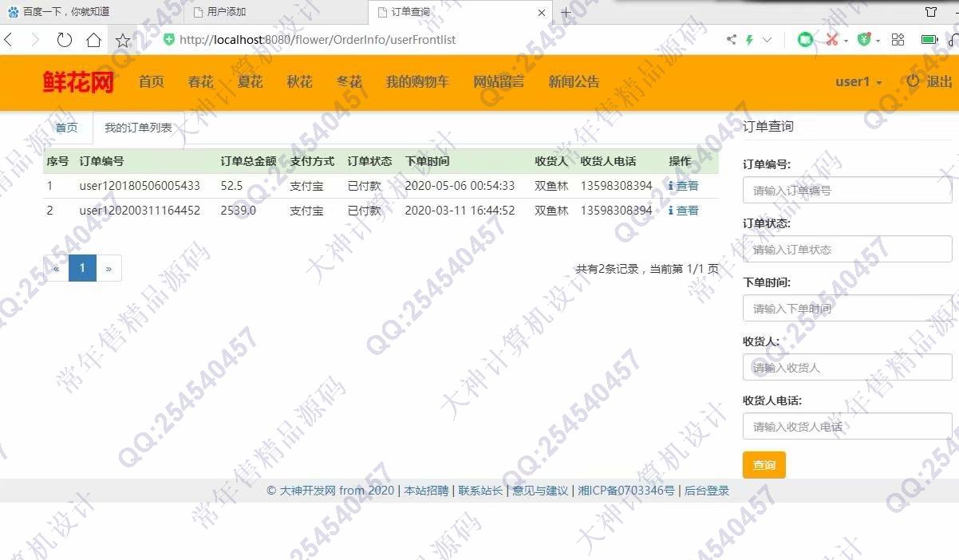Bookmark page with the star icon
Image resolution: width=959 pixels, height=560 pixels.
click(123, 40)
